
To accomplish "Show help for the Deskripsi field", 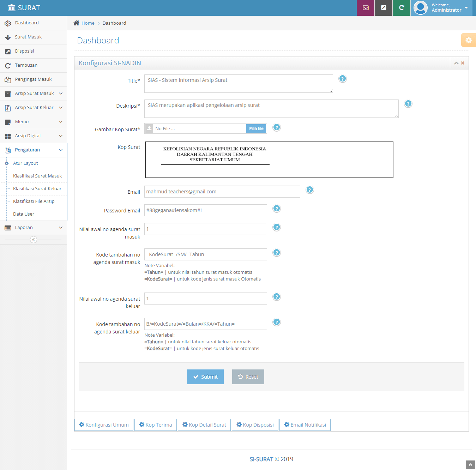I will 408,104.
